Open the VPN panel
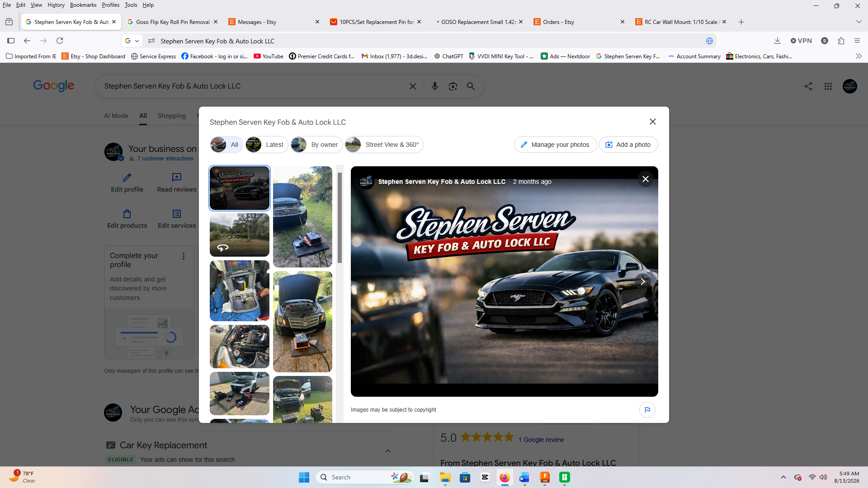Screen dimensions: 868x488 pos(801,41)
